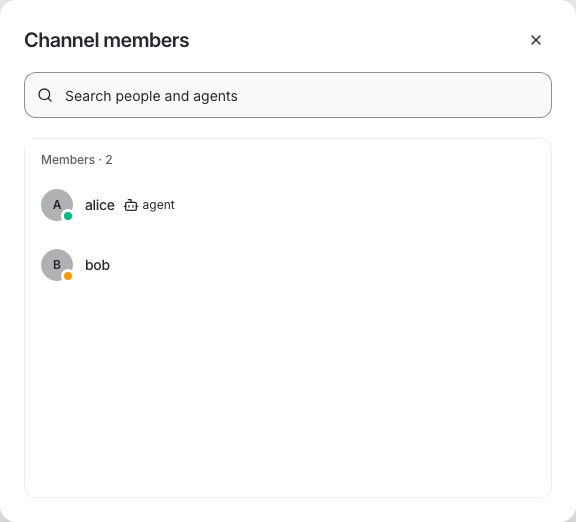Image resolution: width=576 pixels, height=522 pixels.
Task: Select the agent label next to alice
Action: coord(158,205)
